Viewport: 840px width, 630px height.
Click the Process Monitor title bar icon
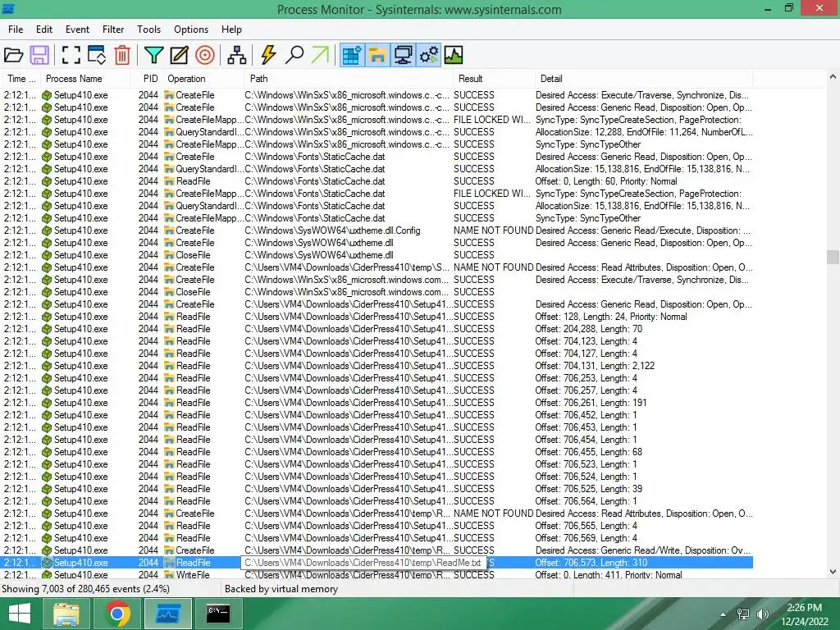coord(8,9)
